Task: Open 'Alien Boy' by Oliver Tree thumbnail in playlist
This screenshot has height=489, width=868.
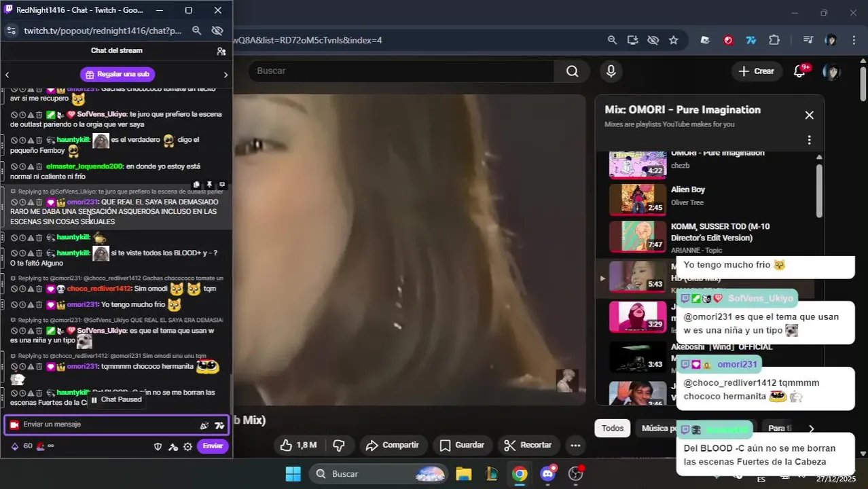Action: click(638, 200)
